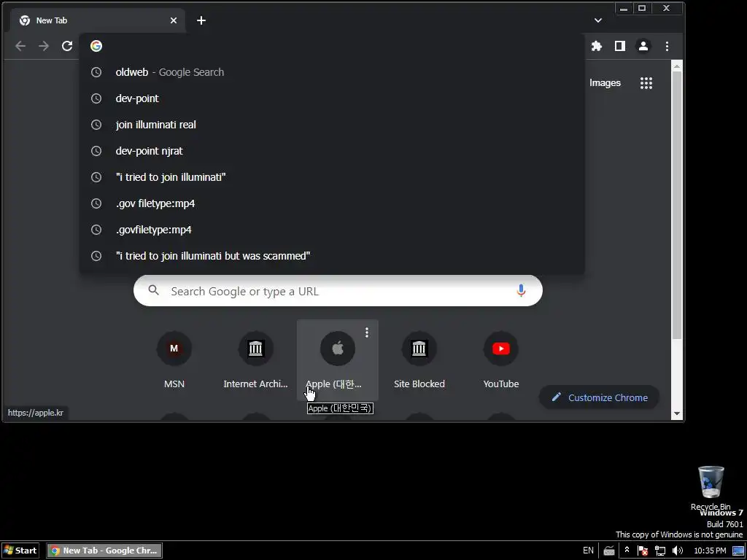This screenshot has width=747, height=560.
Task: Go forward using the right arrow
Action: point(44,46)
